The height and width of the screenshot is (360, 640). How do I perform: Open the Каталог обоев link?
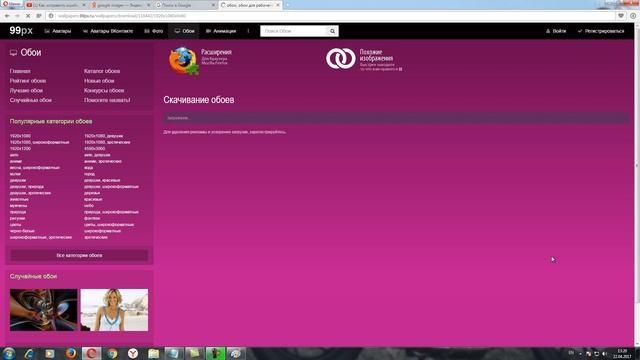(x=102, y=71)
